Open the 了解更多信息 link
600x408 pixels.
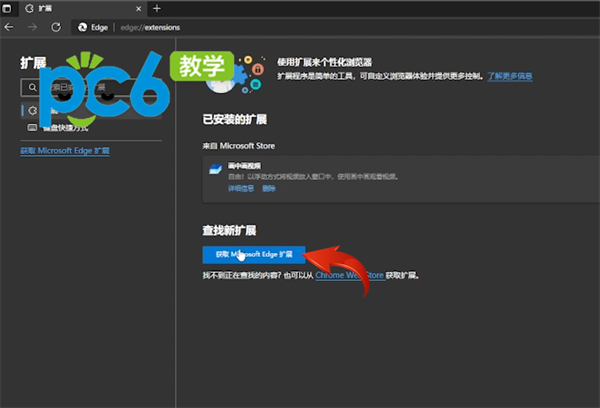coord(510,76)
